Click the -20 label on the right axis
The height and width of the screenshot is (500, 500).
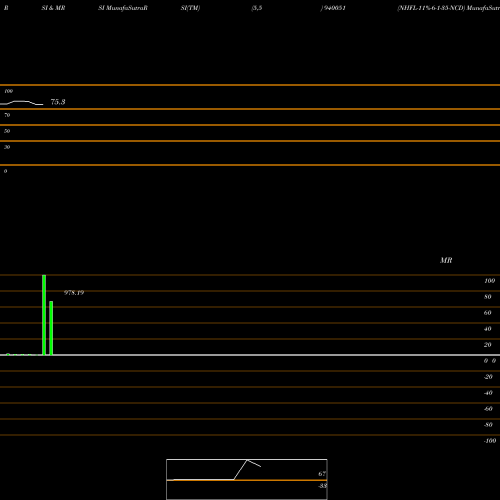(x=488, y=377)
